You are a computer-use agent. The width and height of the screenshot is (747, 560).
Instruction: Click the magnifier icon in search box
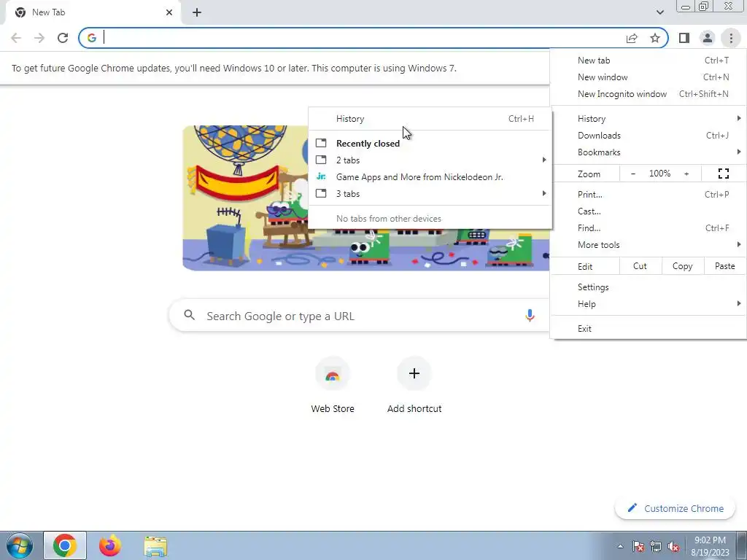click(x=189, y=315)
